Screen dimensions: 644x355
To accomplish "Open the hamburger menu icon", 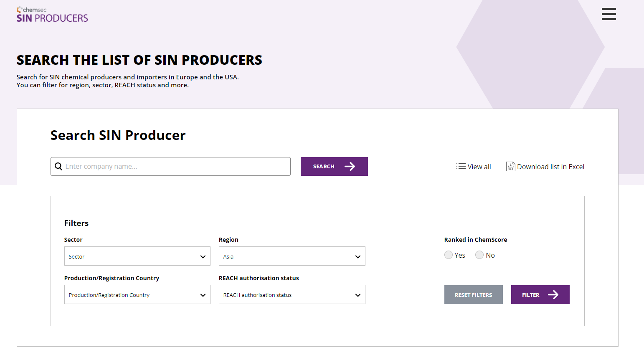I will click(609, 14).
